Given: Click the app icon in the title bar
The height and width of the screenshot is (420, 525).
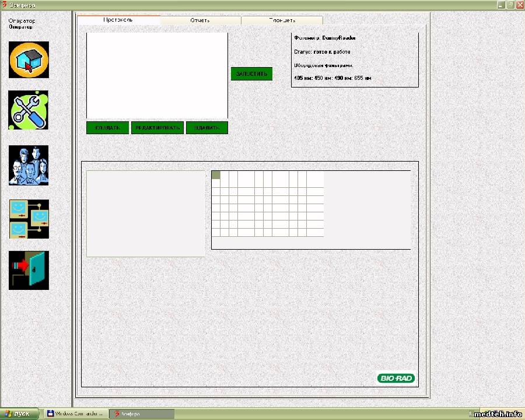Looking at the screenshot, I should (x=5, y=5).
